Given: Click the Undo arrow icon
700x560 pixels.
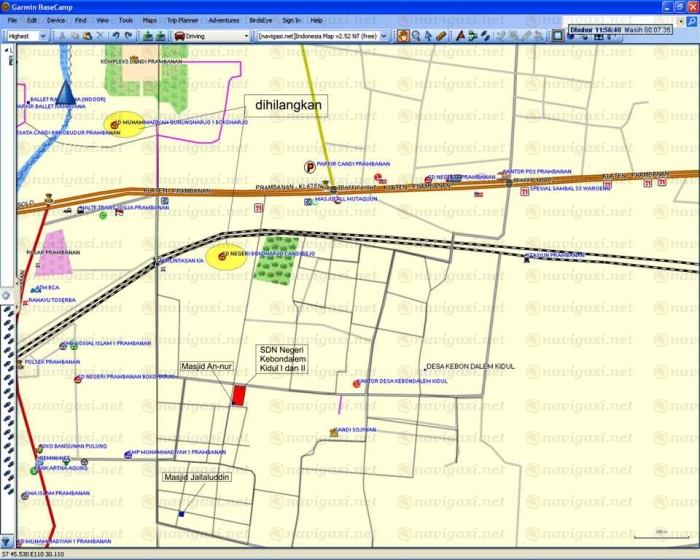Looking at the screenshot, I should (x=116, y=35).
